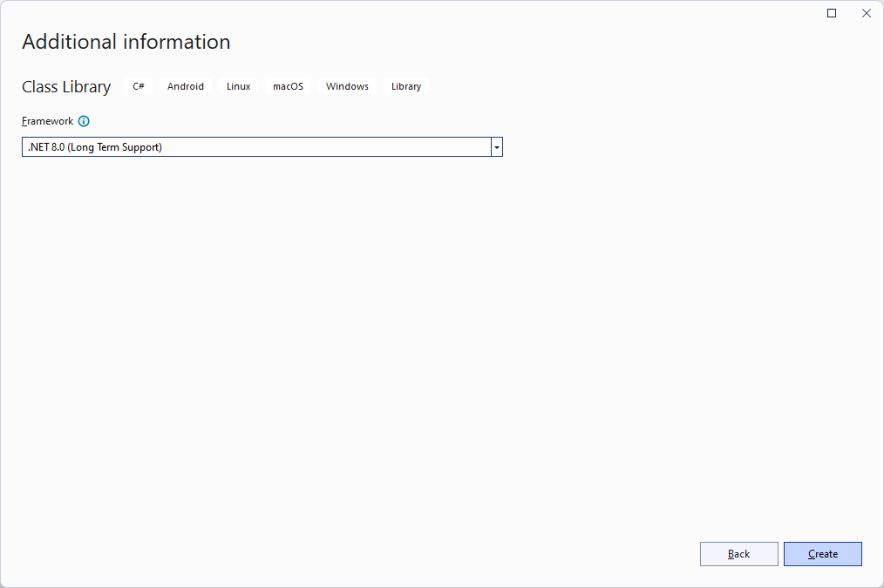Click the Windows platform tag
The width and height of the screenshot is (884, 588).
point(347,85)
